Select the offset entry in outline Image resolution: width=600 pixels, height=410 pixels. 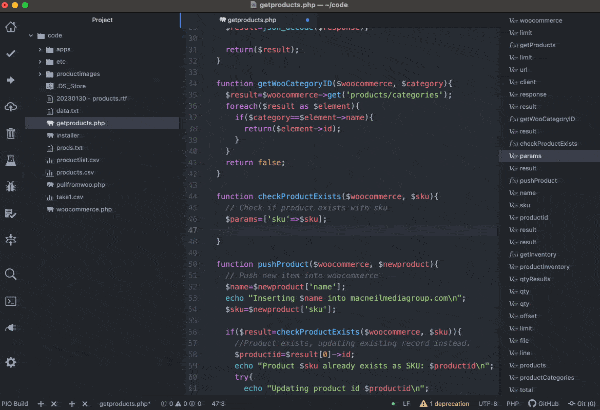click(528, 316)
